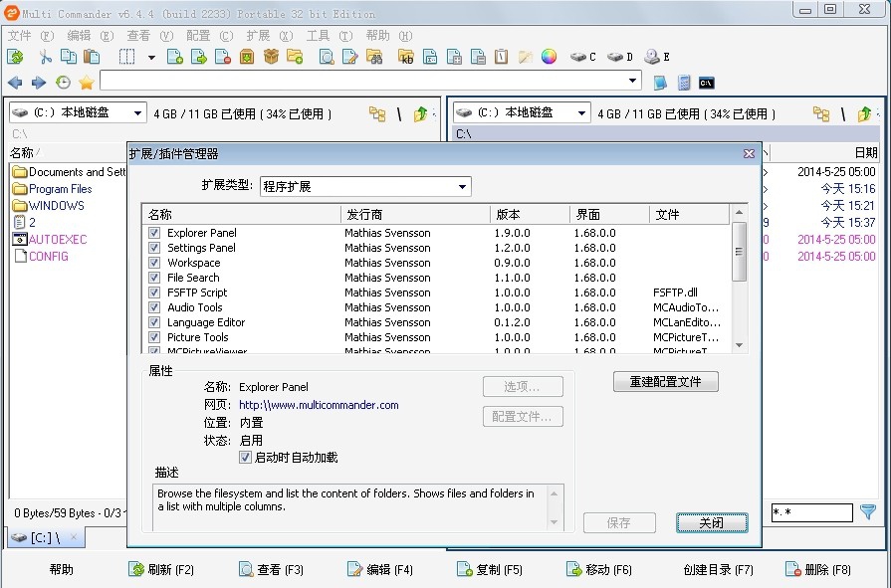Click the extension list vertical scrollbar thumb
The height and width of the screenshot is (588, 891).
(739, 252)
